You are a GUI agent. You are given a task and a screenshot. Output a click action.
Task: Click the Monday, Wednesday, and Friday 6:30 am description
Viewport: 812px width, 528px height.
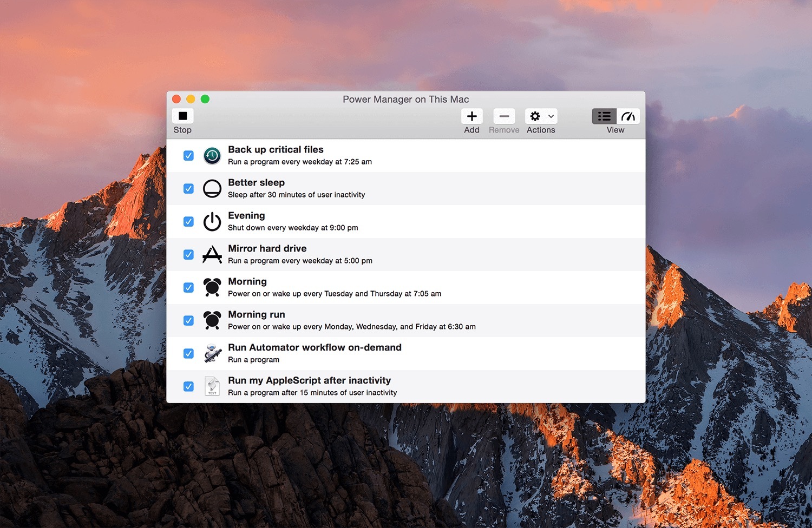(352, 327)
